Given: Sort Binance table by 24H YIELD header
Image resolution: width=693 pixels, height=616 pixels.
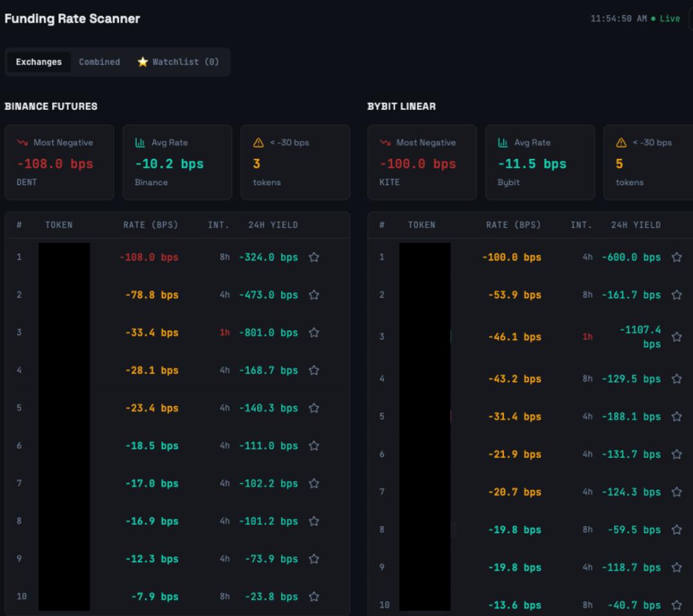Looking at the screenshot, I should [x=273, y=224].
